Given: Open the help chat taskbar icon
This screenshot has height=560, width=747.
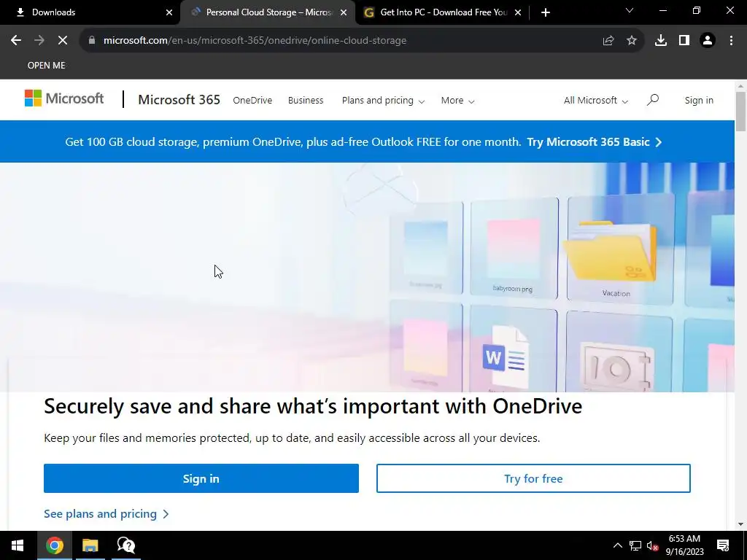Looking at the screenshot, I should point(125,545).
